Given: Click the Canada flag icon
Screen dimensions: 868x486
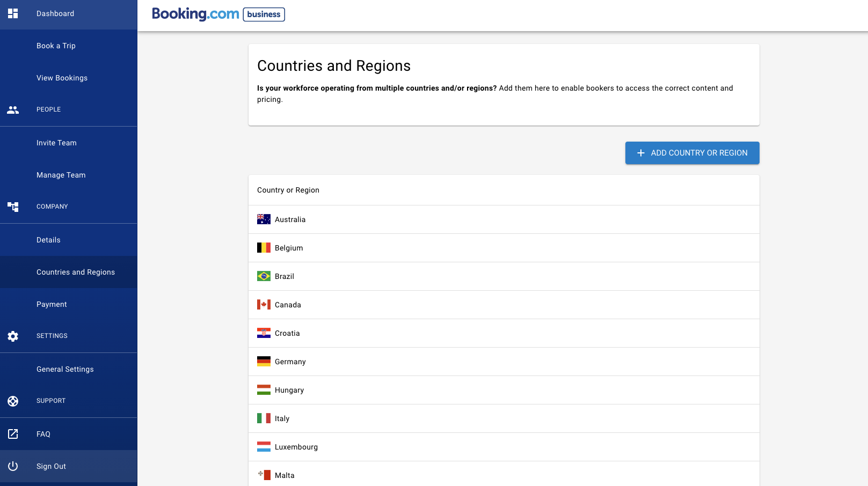Looking at the screenshot, I should click(264, 304).
